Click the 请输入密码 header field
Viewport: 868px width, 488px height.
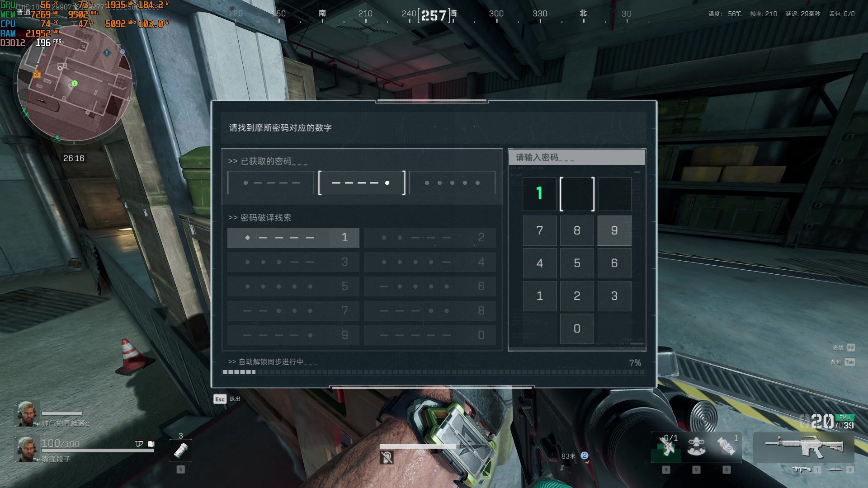577,157
